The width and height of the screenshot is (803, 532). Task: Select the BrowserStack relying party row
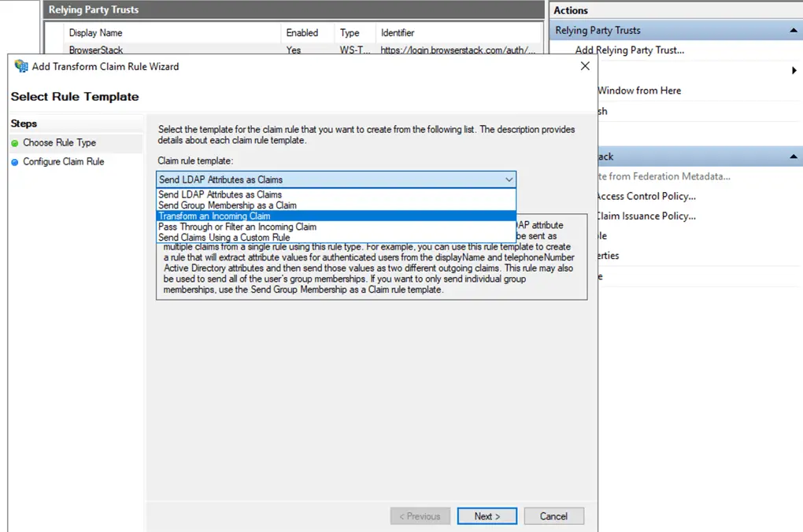(x=96, y=50)
